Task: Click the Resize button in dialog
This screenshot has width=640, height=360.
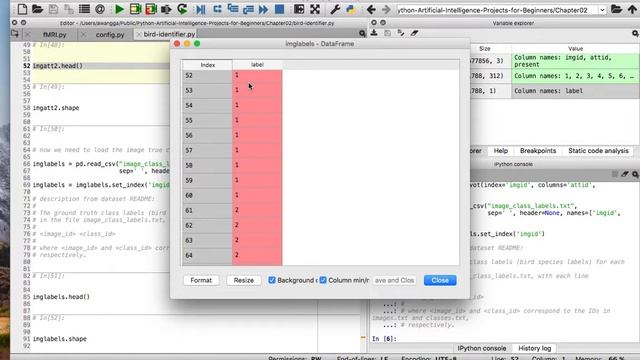Action: point(244,280)
